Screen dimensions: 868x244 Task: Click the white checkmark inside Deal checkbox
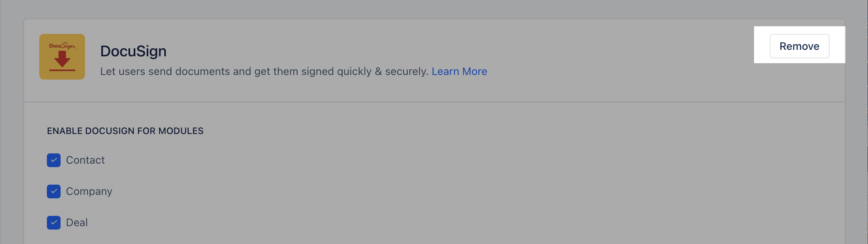tap(54, 223)
